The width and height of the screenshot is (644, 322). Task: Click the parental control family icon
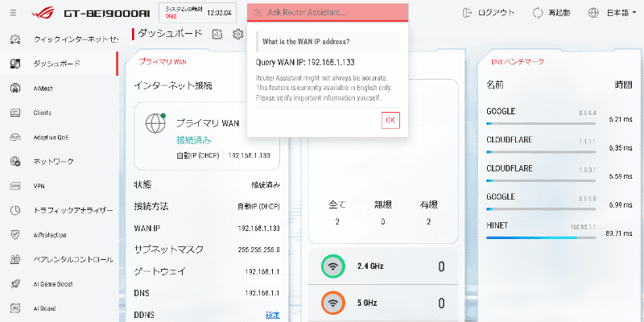15,259
